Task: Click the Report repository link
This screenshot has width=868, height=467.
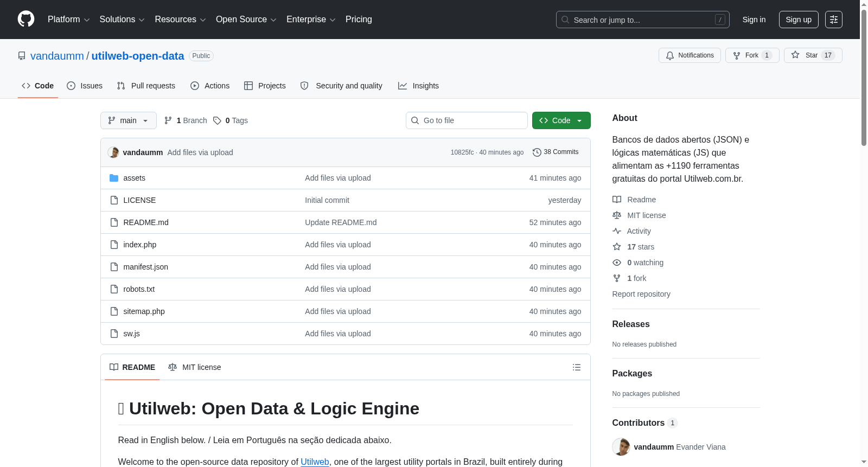Action: click(641, 294)
